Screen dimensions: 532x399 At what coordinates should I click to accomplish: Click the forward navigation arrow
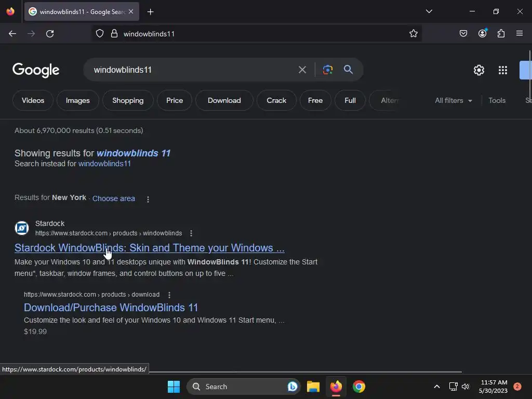tap(31, 34)
